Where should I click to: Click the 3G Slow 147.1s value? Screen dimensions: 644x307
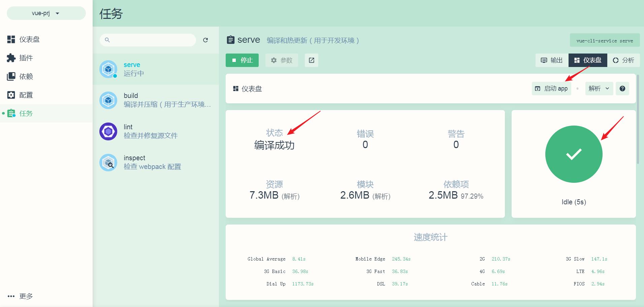tap(599, 259)
